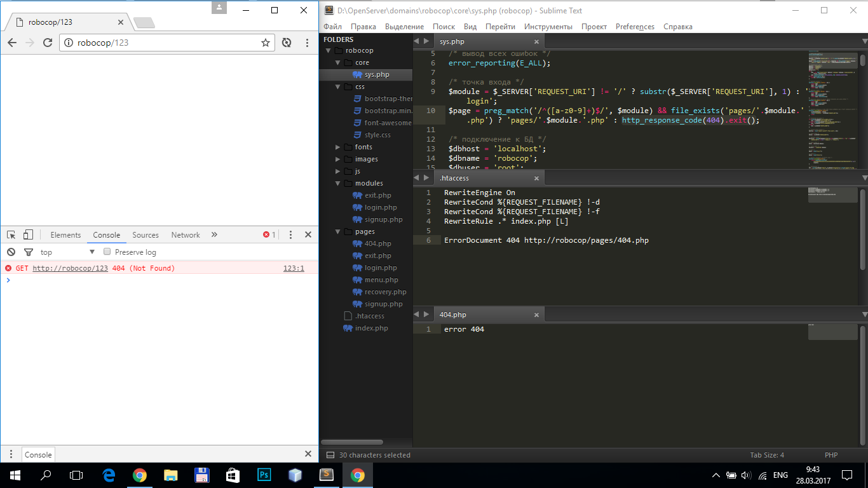Open the 'top' context dropdown
Viewport: 868px width, 488px height.
tap(67, 252)
